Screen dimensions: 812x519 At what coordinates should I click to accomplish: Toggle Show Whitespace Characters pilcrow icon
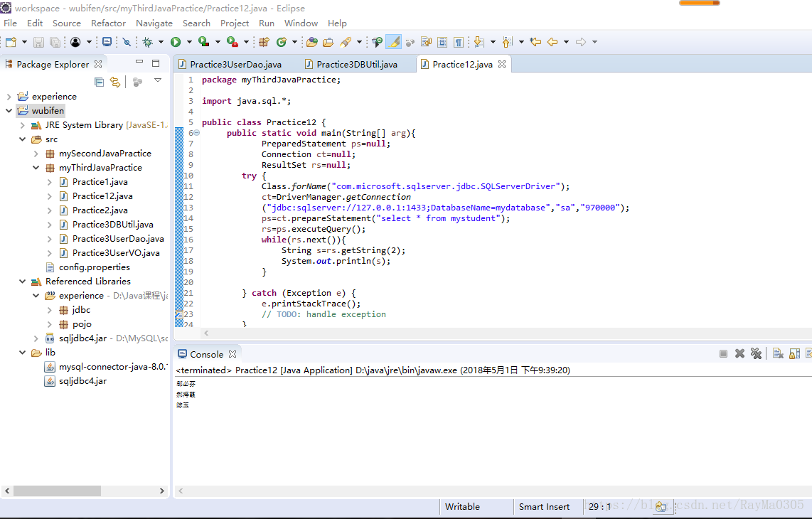459,42
